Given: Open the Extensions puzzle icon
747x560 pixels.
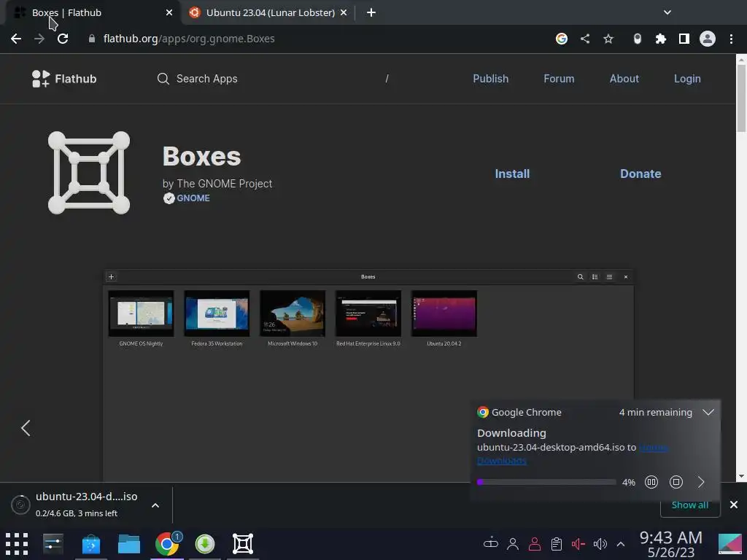Looking at the screenshot, I should [661, 39].
